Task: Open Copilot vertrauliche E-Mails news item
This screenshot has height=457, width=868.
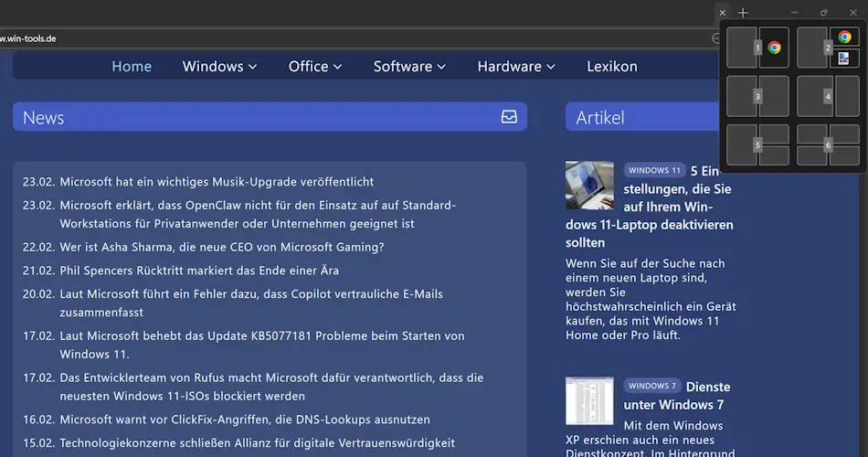Action: 251,303
